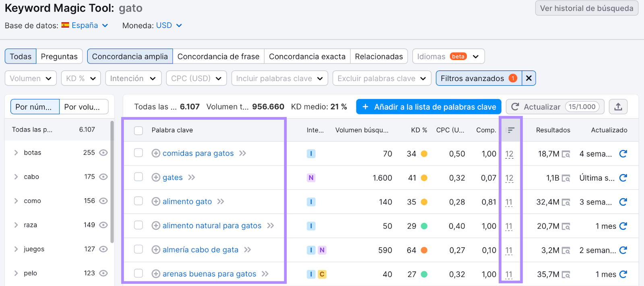This screenshot has width=644, height=286.
Task: Hide the 'botas' keyword group
Action: pyautogui.click(x=103, y=153)
